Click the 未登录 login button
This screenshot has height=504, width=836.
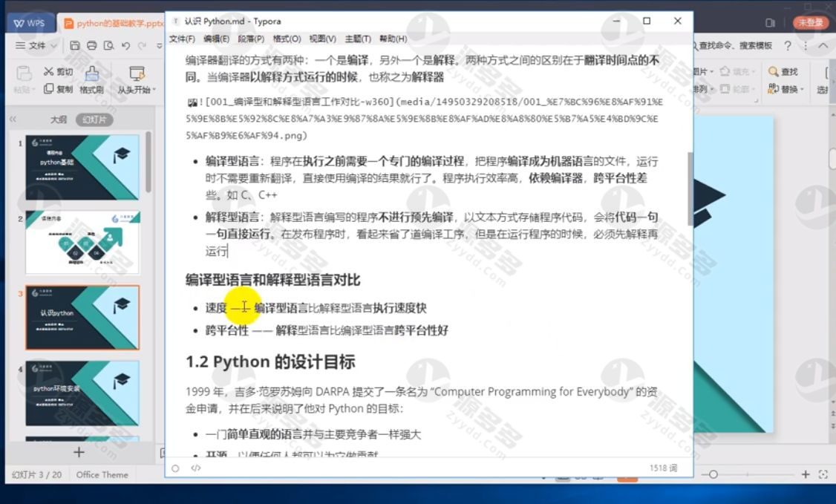point(811,22)
